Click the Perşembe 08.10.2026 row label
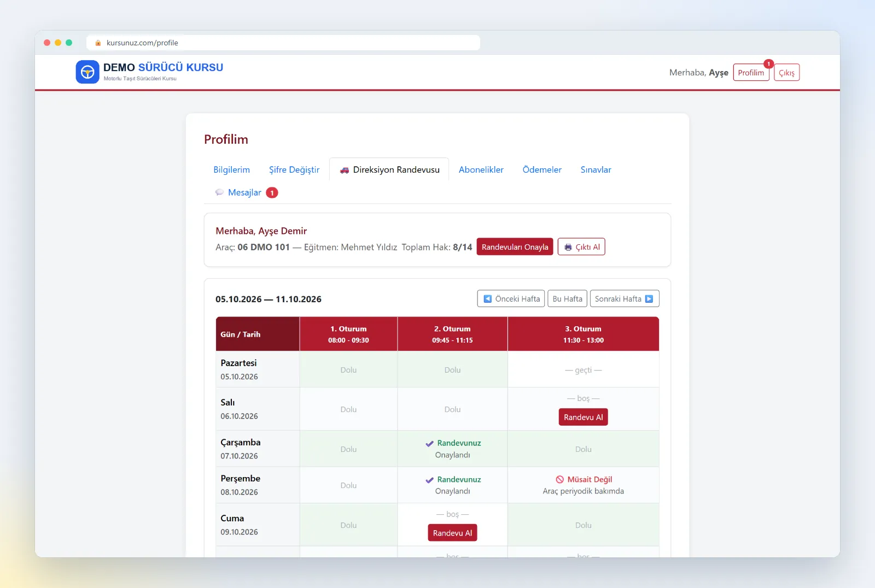 coord(258,485)
